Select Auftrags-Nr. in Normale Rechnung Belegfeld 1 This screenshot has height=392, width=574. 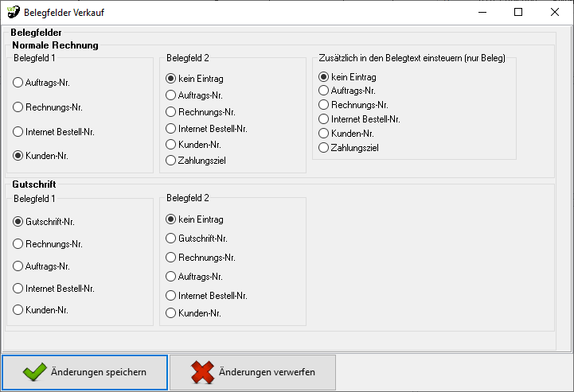coord(18,82)
